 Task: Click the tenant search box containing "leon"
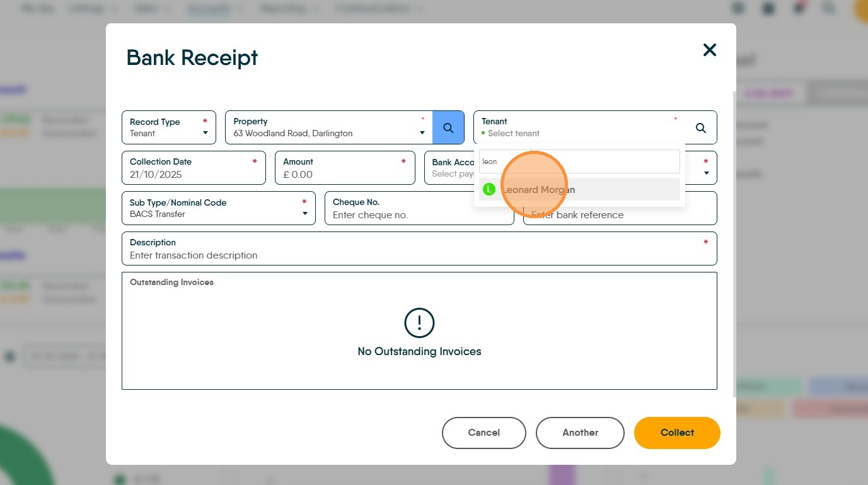[579, 161]
